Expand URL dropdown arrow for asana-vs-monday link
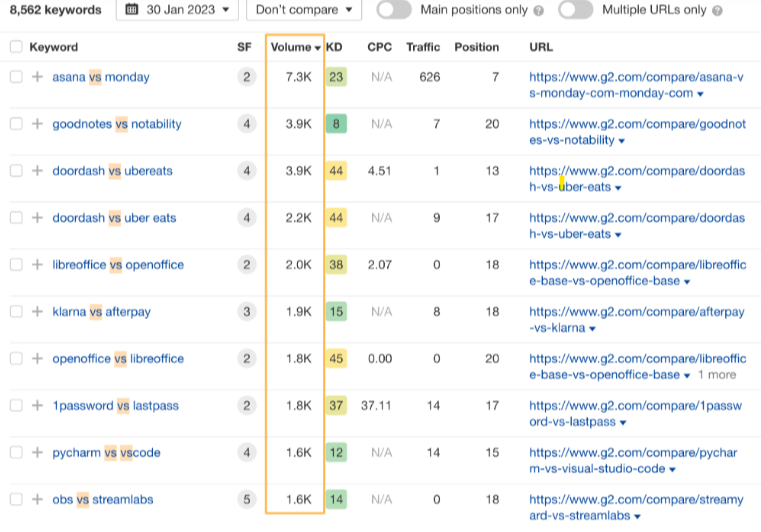The image size is (761, 532). [700, 94]
